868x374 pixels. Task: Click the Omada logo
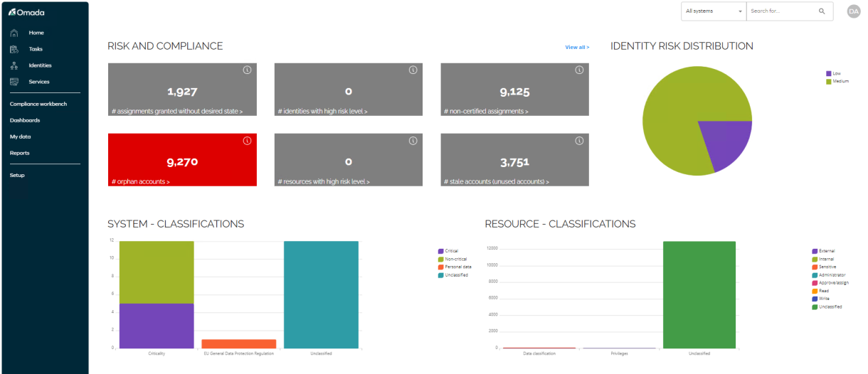[x=26, y=13]
